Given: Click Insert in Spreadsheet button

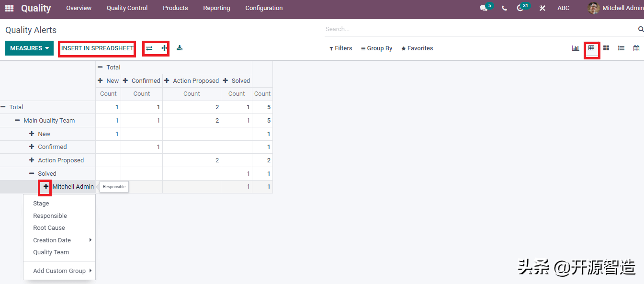Looking at the screenshot, I should click(x=97, y=48).
